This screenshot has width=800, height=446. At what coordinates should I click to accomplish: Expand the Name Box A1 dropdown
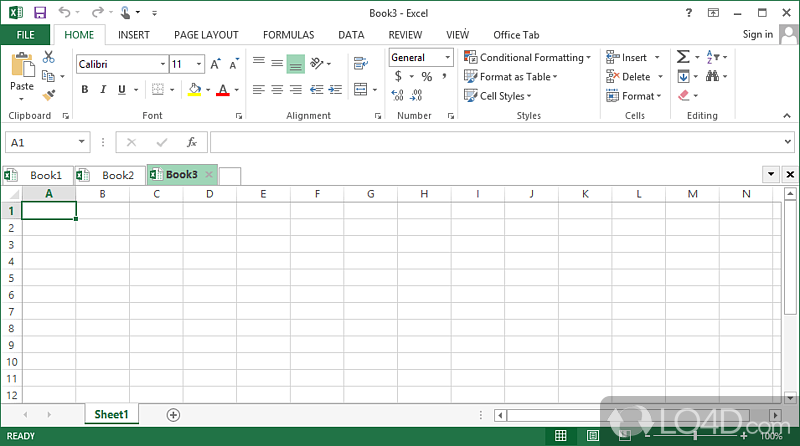[x=81, y=142]
